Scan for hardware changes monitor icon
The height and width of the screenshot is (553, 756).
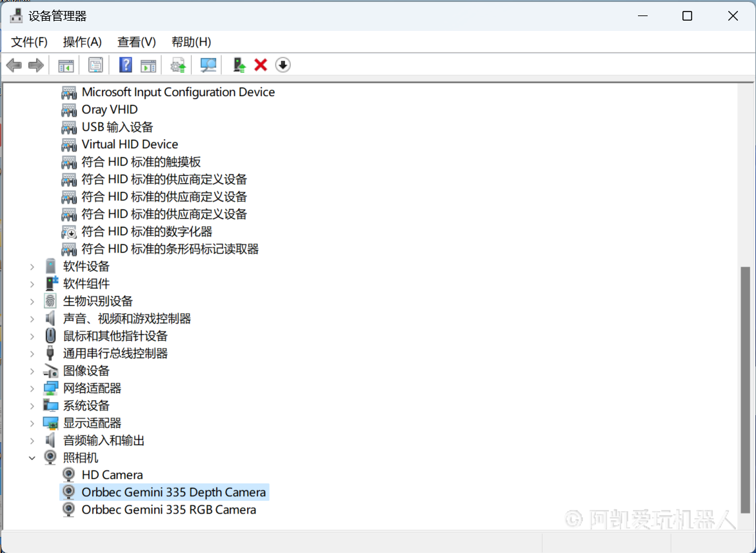pyautogui.click(x=208, y=65)
